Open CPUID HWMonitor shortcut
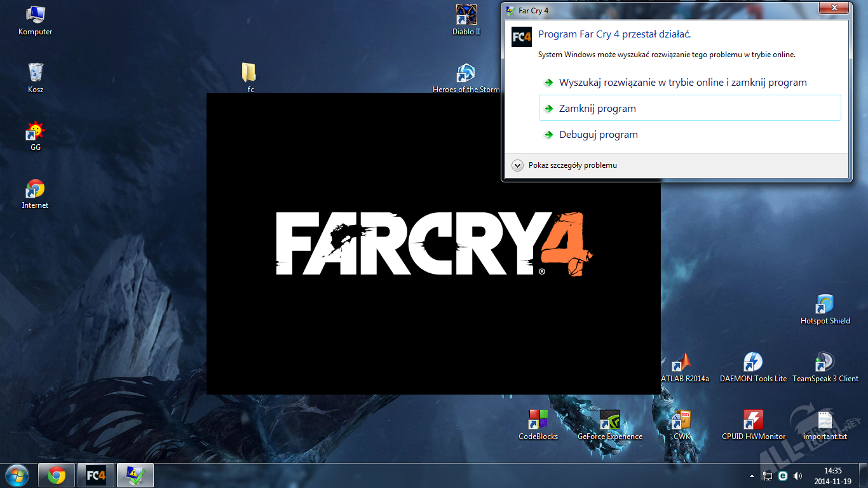 pyautogui.click(x=754, y=420)
